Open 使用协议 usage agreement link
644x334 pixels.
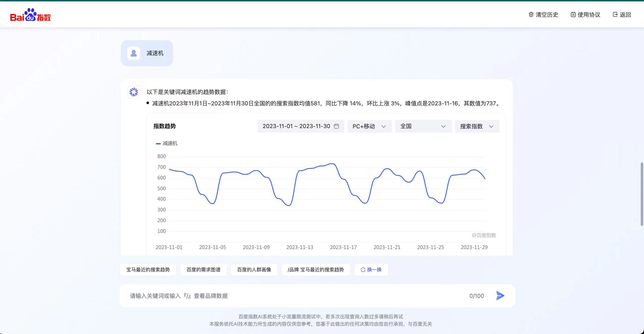[x=585, y=15]
